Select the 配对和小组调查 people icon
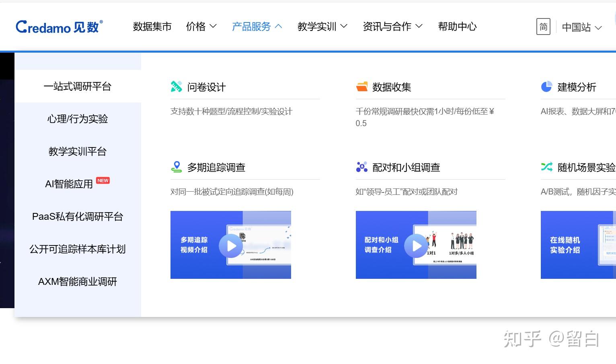 click(361, 166)
